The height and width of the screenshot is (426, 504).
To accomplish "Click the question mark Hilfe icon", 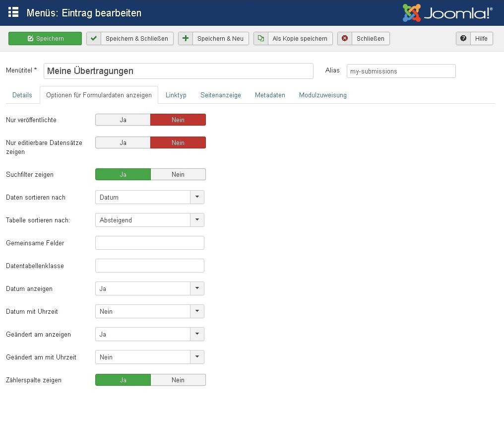I will (463, 39).
